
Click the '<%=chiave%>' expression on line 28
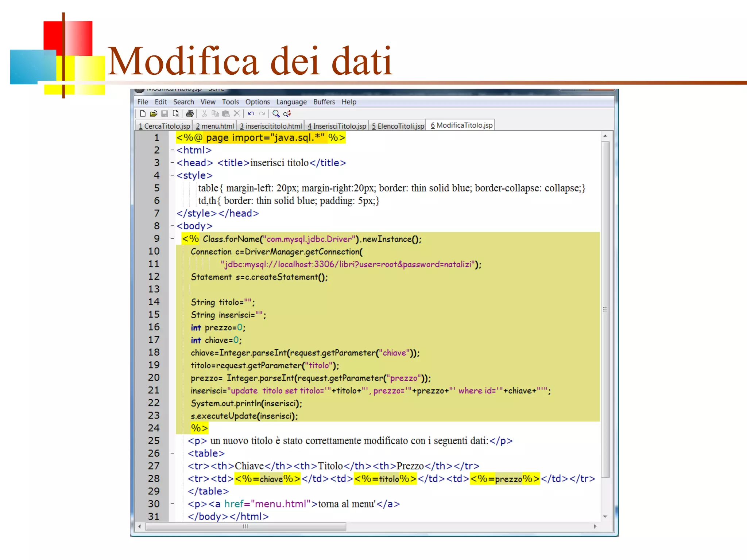[x=267, y=479]
